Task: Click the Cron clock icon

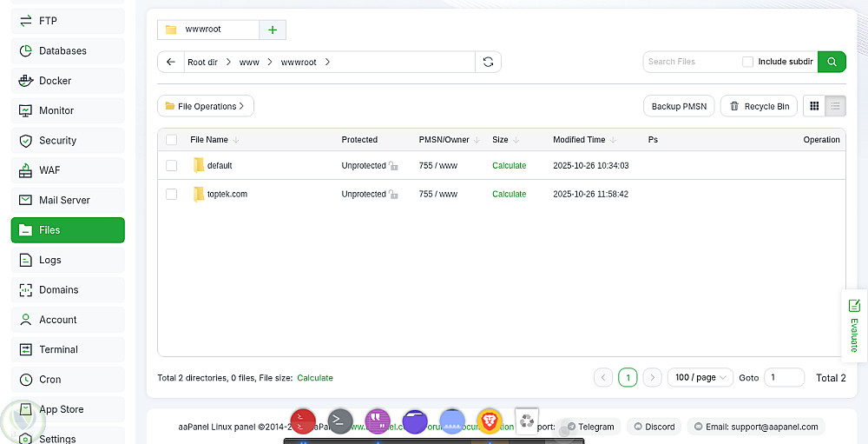Action: click(25, 380)
